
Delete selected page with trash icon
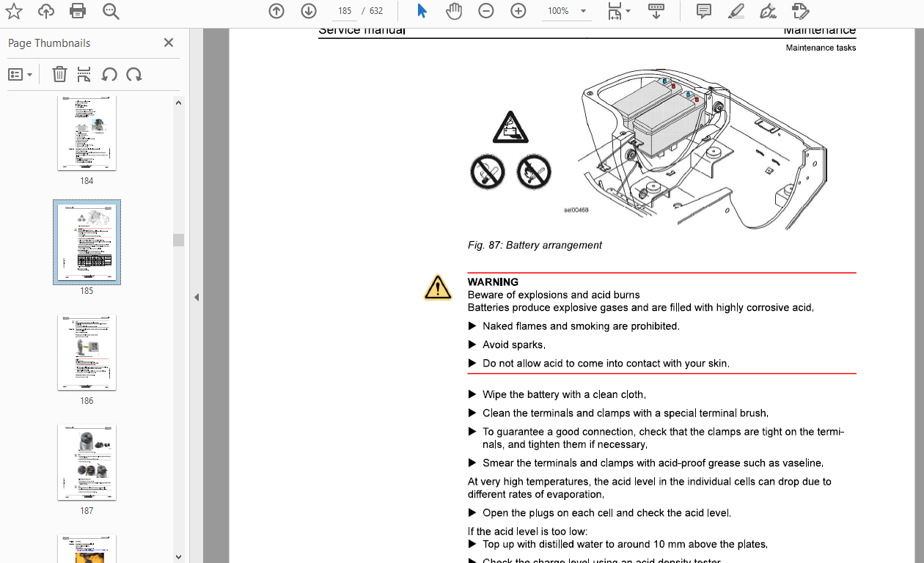coord(60,74)
